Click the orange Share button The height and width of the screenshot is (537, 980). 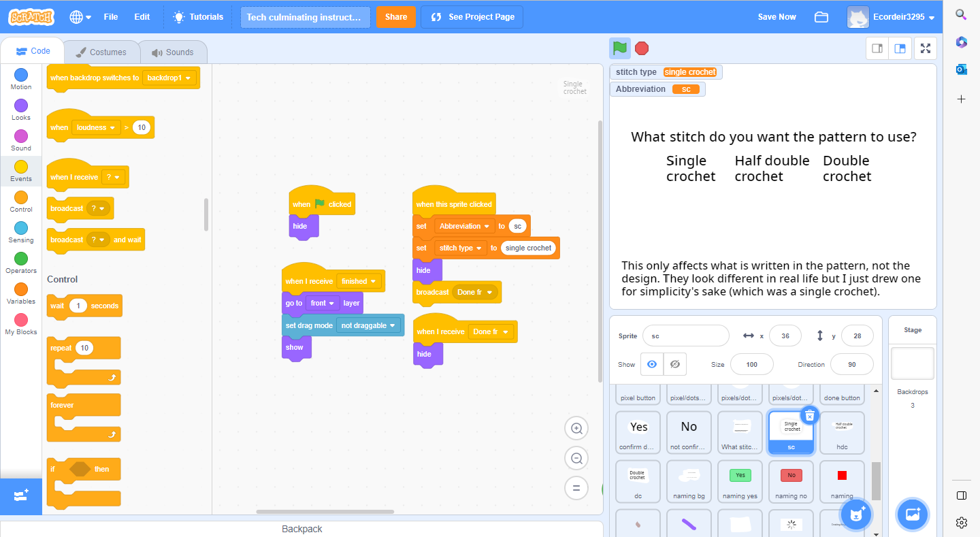(x=396, y=17)
